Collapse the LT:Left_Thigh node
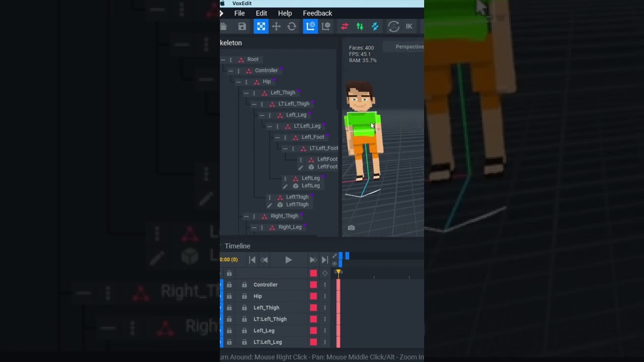Image resolution: width=644 pixels, height=362 pixels. (x=254, y=104)
